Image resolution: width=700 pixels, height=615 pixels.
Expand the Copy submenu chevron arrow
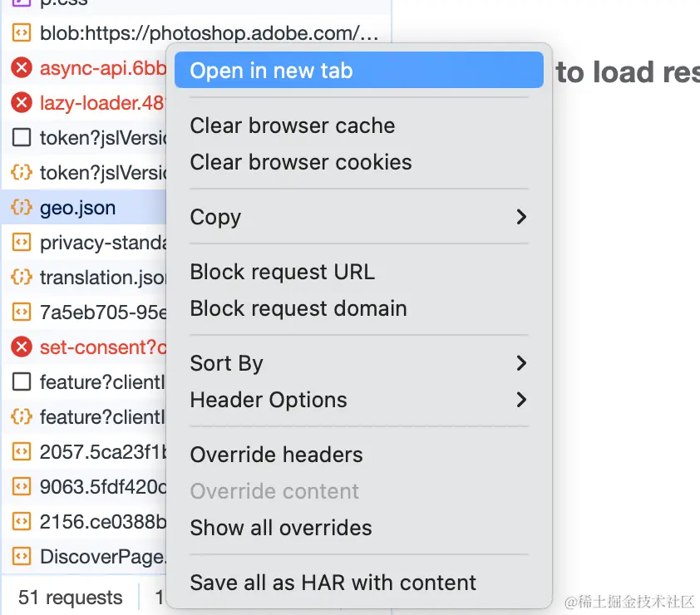pyautogui.click(x=521, y=217)
